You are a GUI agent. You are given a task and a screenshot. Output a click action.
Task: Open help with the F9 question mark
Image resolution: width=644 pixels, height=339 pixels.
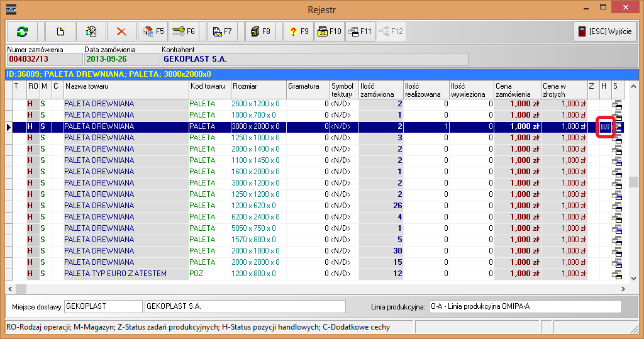(x=298, y=31)
